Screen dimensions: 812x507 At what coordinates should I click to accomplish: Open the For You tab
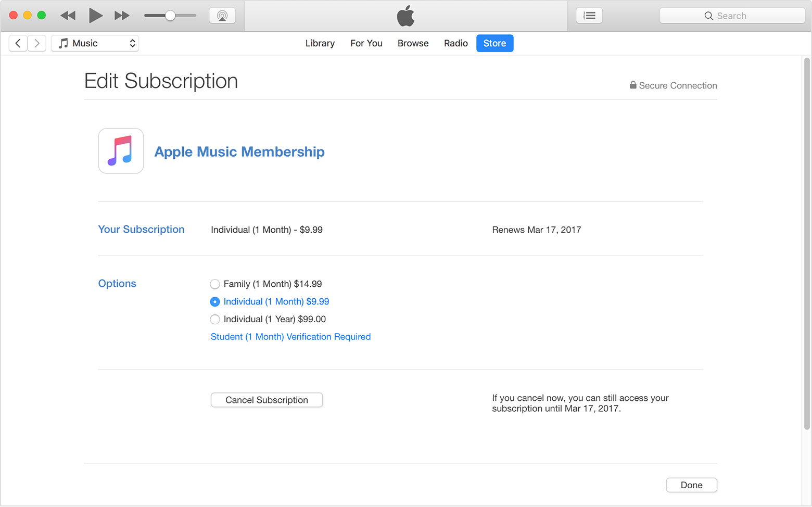pyautogui.click(x=366, y=43)
